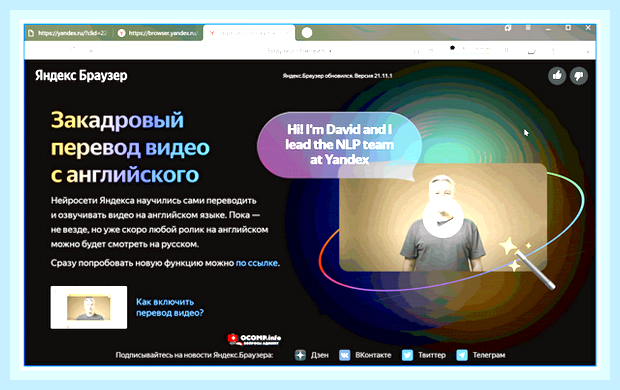Open the ВКонтакте icon

point(344,355)
